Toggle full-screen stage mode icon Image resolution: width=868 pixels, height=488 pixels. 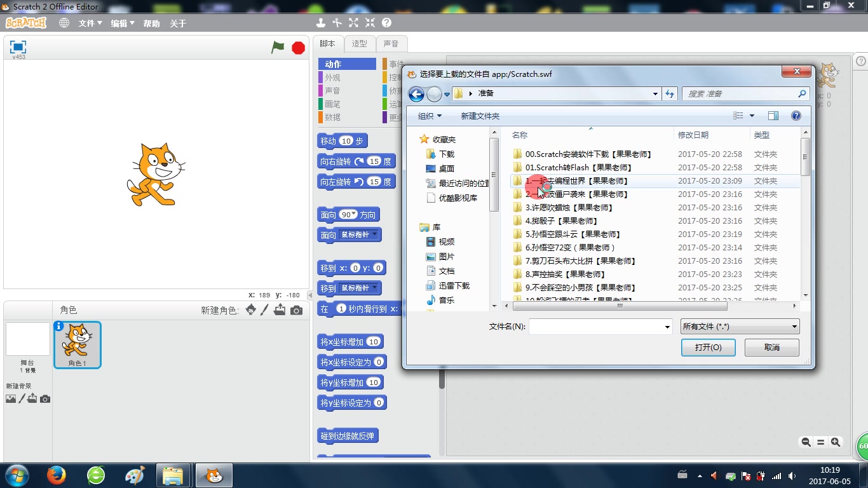tap(18, 46)
